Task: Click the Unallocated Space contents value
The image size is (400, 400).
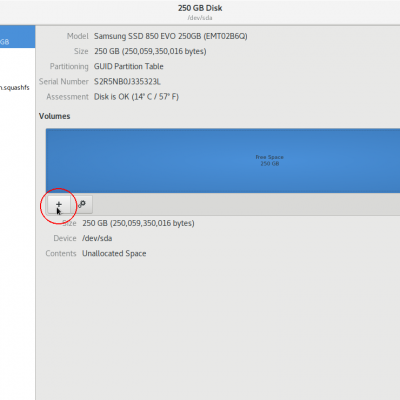Action: pyautogui.click(x=114, y=253)
